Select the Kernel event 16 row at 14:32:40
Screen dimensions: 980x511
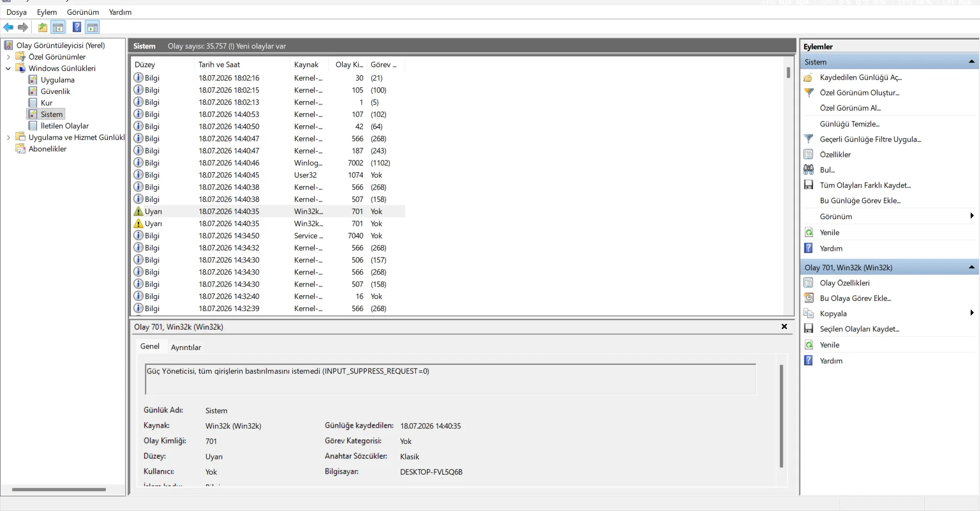pos(269,296)
